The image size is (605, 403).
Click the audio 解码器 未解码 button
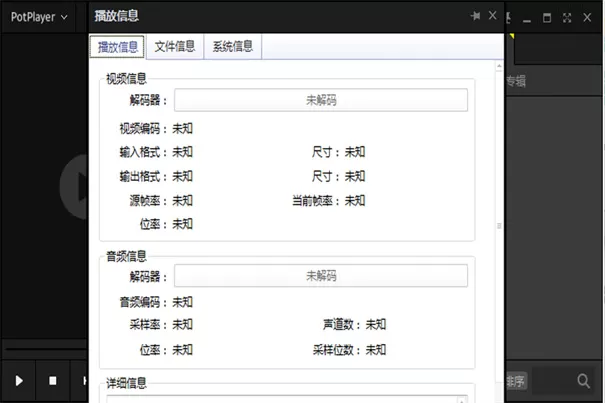click(x=321, y=276)
